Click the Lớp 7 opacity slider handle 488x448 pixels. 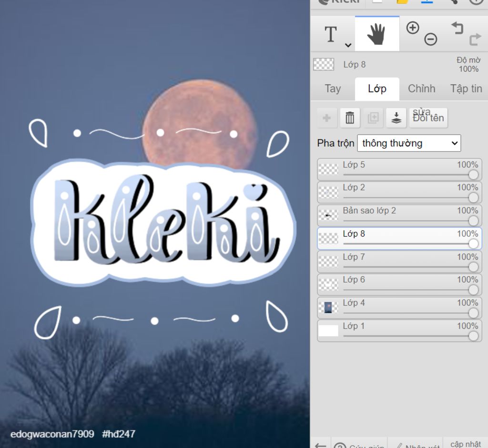(x=473, y=267)
